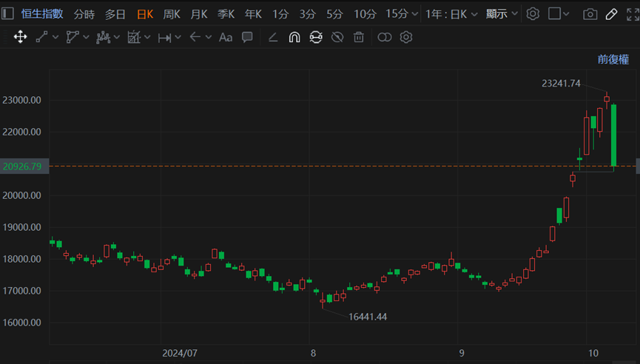The width and height of the screenshot is (640, 364).
Task: Click the 17000.00 axis label
Action: point(21,291)
